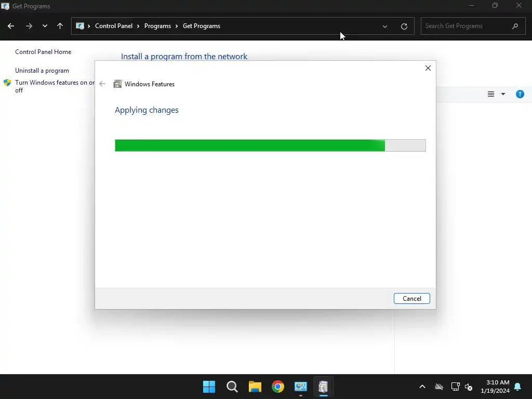Click the Windows Features title icon
The image size is (532, 399).
[117, 84]
